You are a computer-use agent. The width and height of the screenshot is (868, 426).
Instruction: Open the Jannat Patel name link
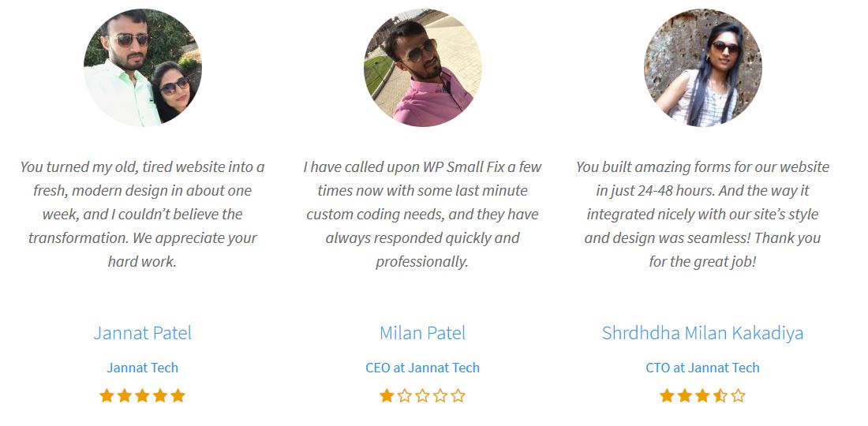click(x=142, y=333)
